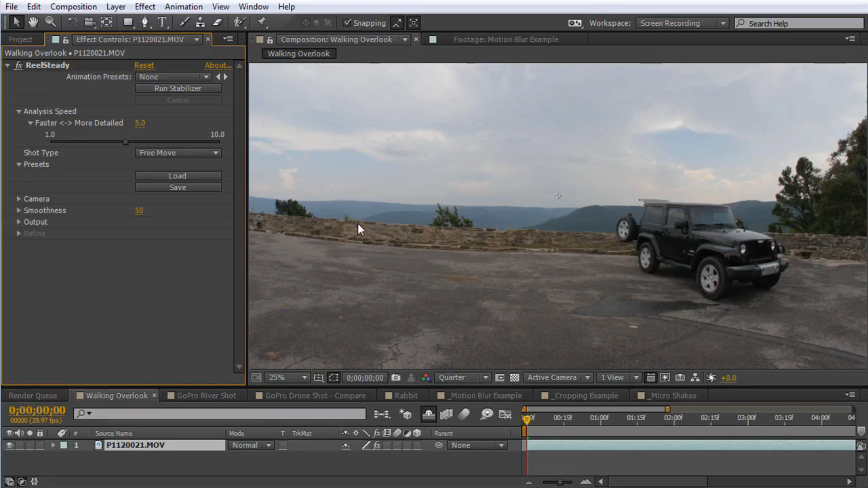
Task: Toggle hide shy layers in timeline
Action: tap(429, 414)
